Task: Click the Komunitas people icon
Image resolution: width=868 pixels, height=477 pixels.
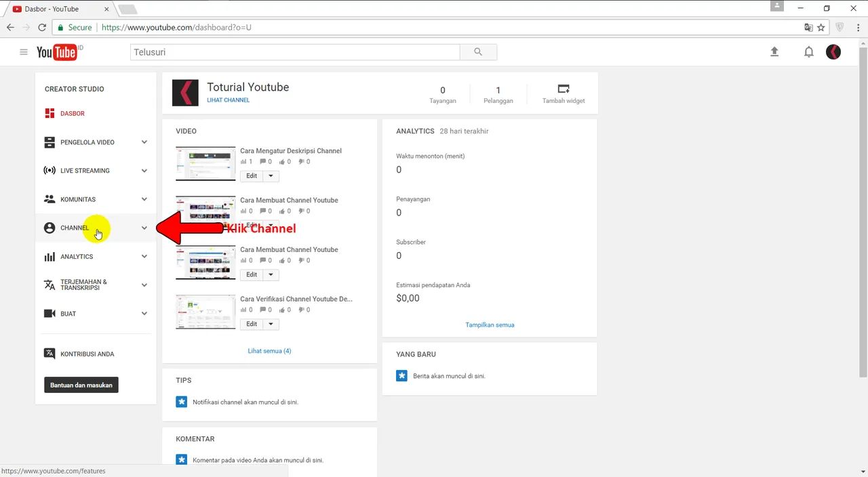Action: tap(50, 199)
